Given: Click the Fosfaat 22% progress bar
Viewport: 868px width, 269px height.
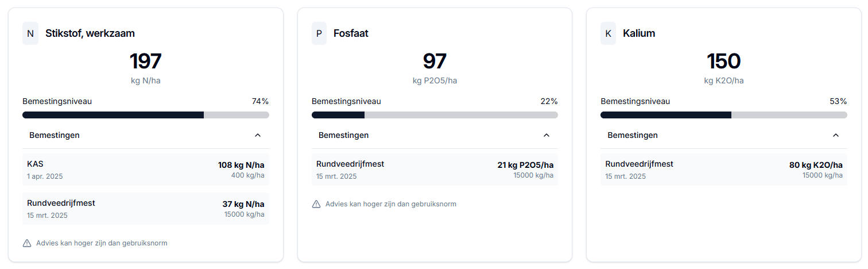Looking at the screenshot, I should (x=435, y=115).
